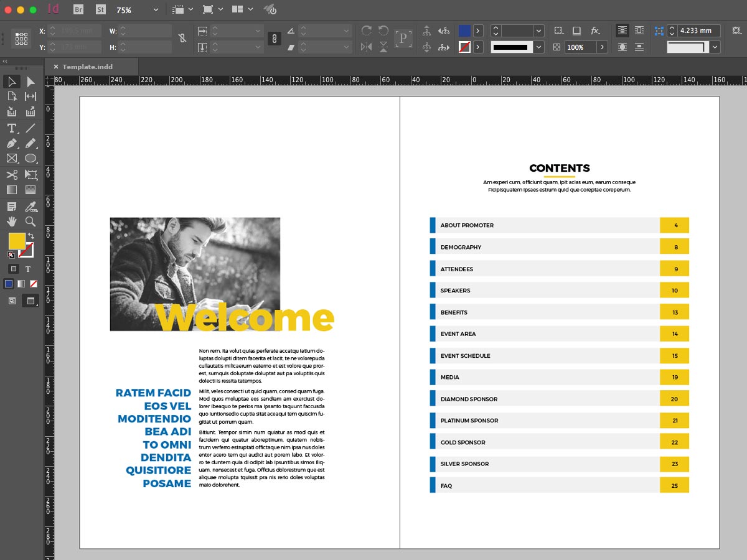Image resolution: width=747 pixels, height=560 pixels.
Task: Pick the Content Collector tool
Action: point(12,112)
